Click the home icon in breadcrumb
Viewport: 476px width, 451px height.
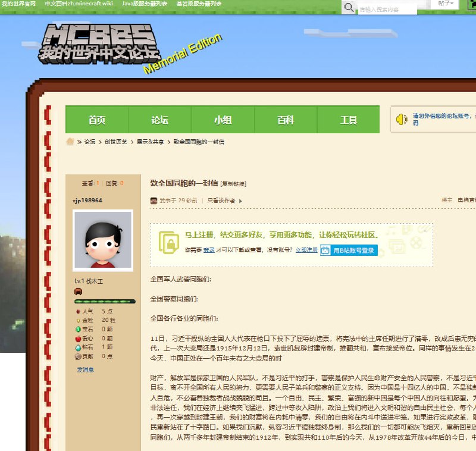point(70,142)
